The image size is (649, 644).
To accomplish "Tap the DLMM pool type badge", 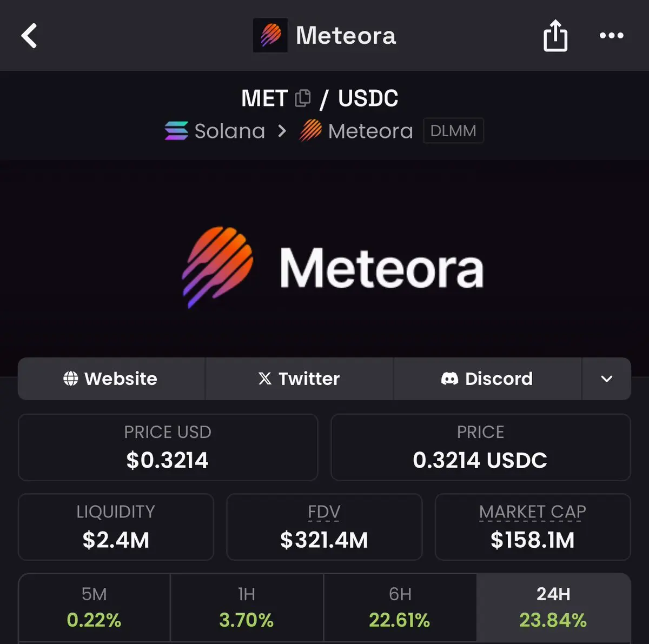I will click(x=453, y=131).
